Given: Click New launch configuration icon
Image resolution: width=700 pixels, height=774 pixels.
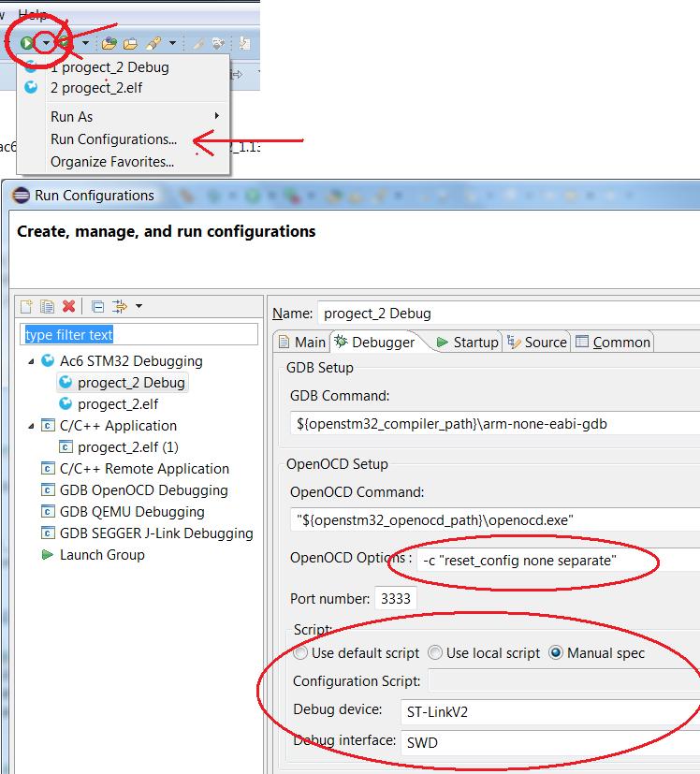Looking at the screenshot, I should pos(27,306).
